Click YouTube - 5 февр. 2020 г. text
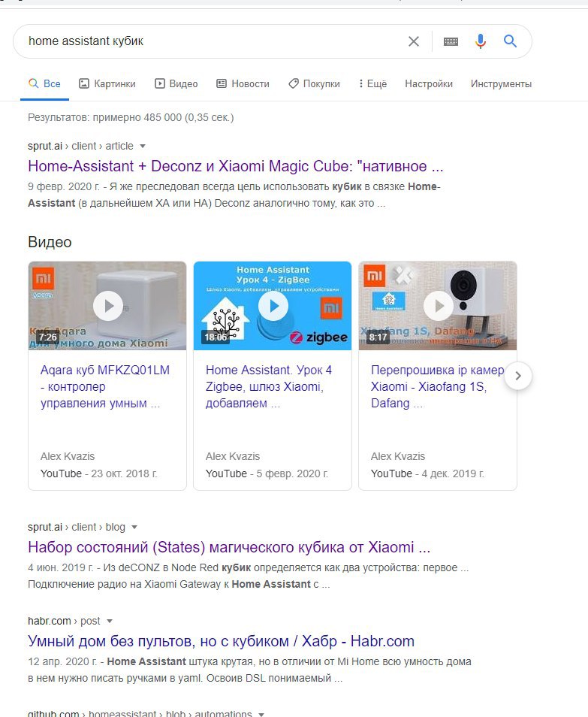588x717 pixels. 267,473
